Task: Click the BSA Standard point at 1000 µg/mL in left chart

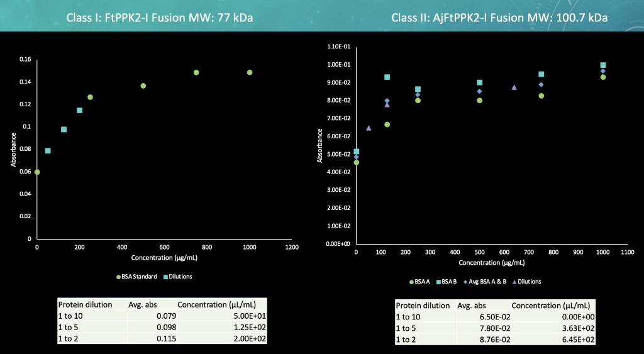Action: point(250,73)
